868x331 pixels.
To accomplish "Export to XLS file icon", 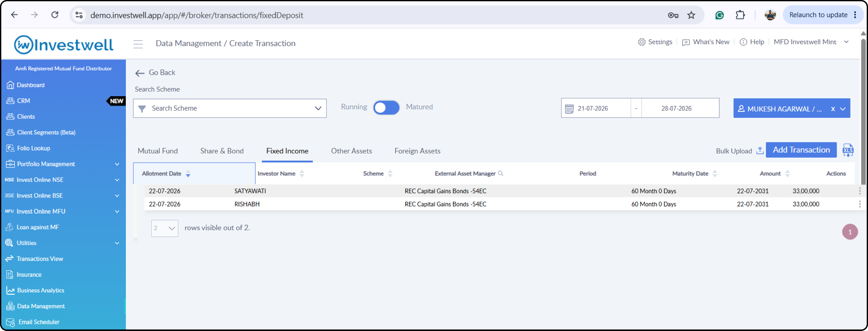I will point(848,150).
